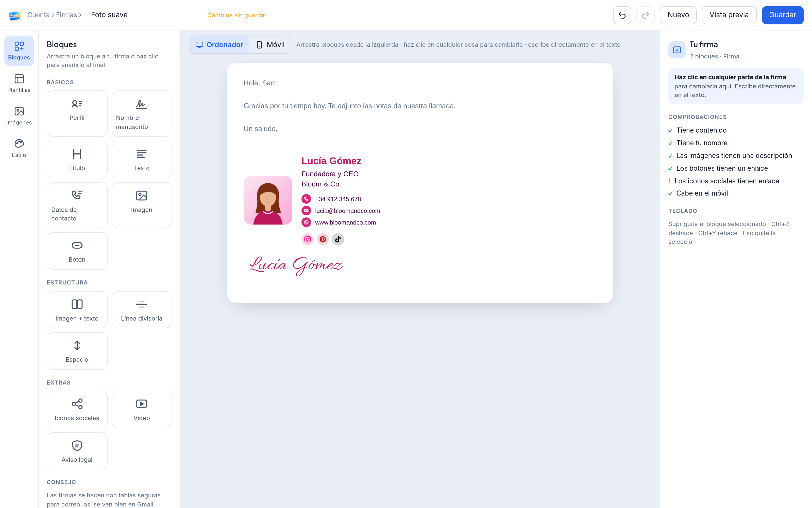Click the phone number +34 912 345 678
812x508 pixels.
tap(338, 199)
